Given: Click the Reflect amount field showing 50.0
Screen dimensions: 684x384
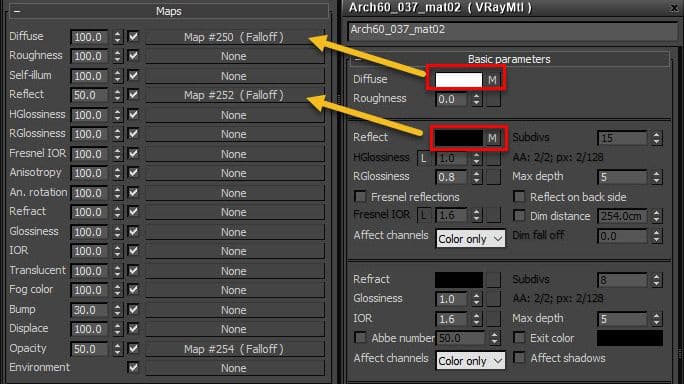Looking at the screenshot, I should coord(89,95).
